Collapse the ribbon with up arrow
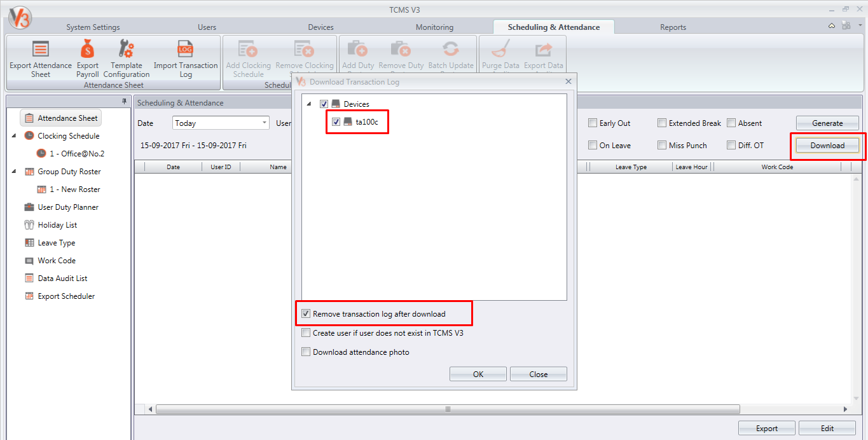This screenshot has height=440, width=868. [x=832, y=26]
